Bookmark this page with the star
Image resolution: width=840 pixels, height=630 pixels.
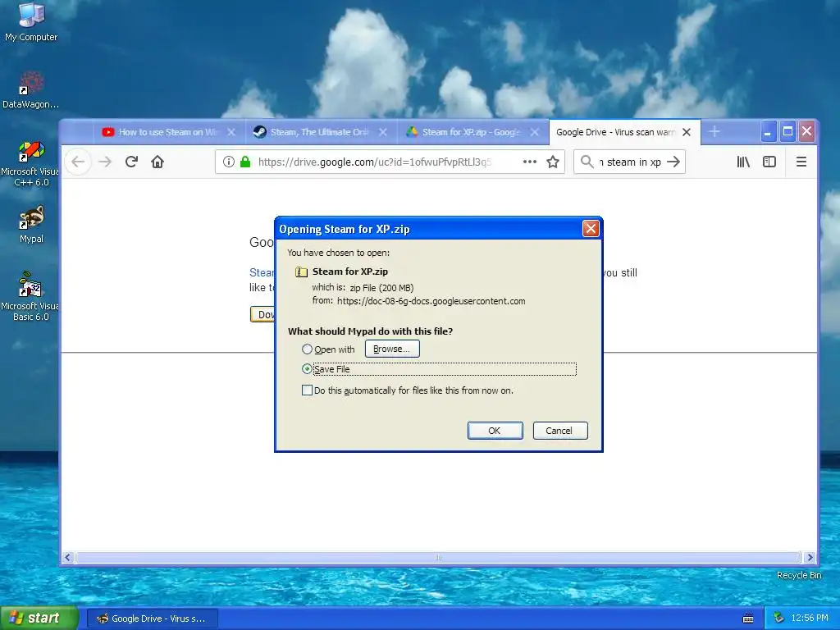coord(553,162)
